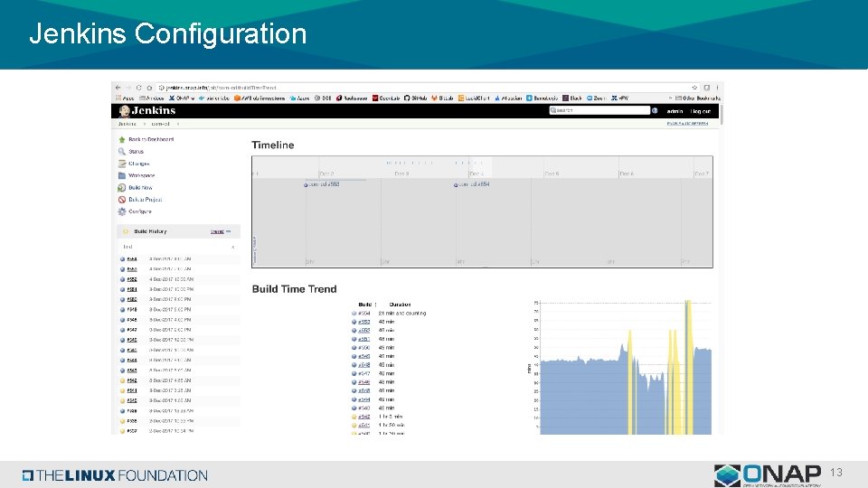Click the Build column sort arrow
The width and height of the screenshot is (868, 488).
pos(375,305)
